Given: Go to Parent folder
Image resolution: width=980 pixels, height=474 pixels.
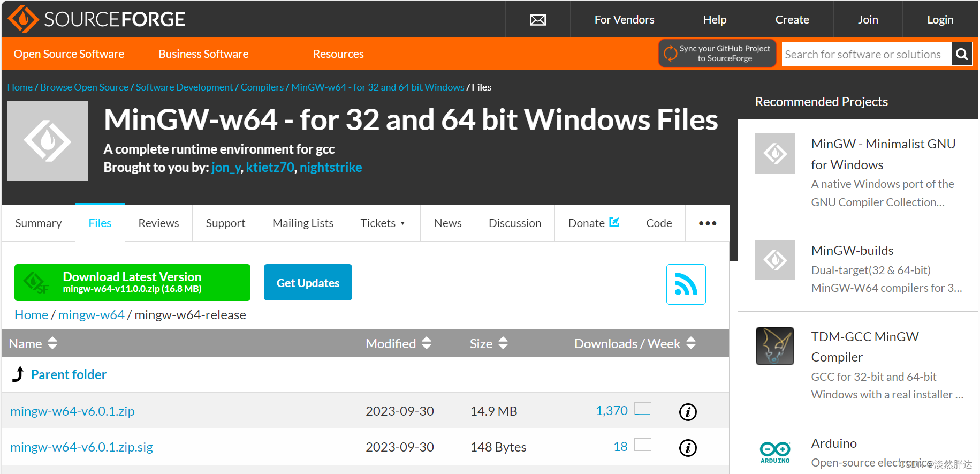Looking at the screenshot, I should pyautogui.click(x=69, y=374).
